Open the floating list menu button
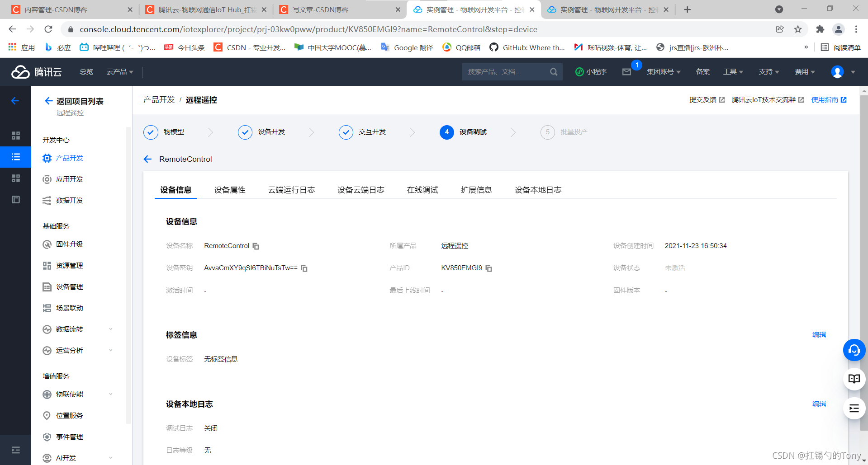The height and width of the screenshot is (465, 868). point(854,408)
